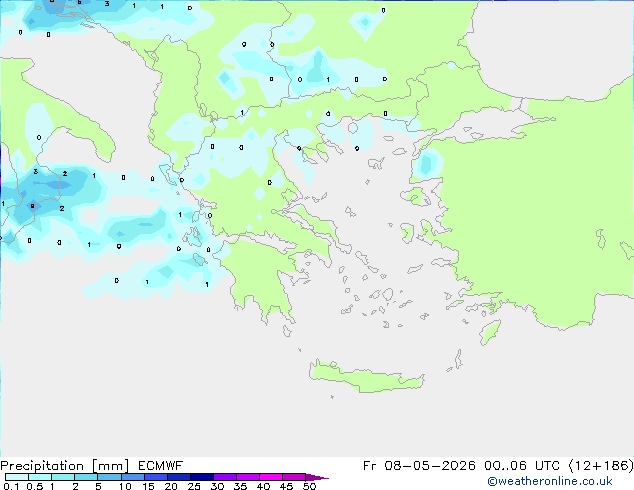Click the legend label "25"

pos(194,486)
